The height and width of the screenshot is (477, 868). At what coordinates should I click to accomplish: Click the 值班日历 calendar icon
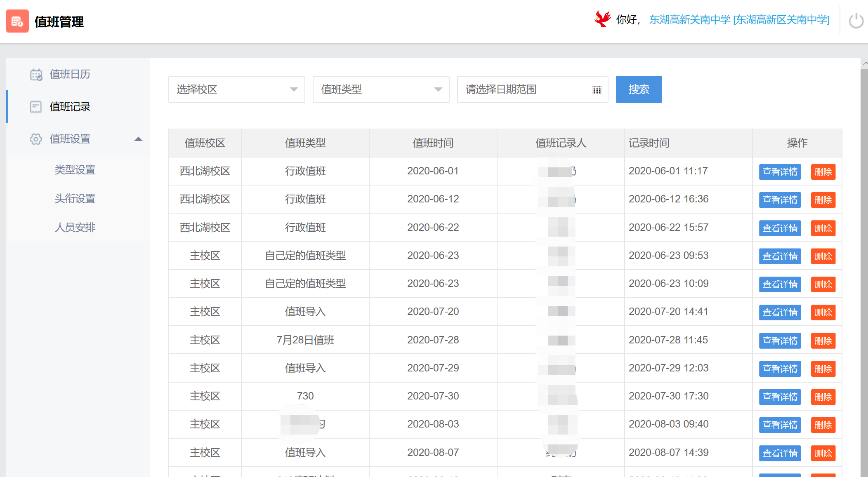click(36, 75)
